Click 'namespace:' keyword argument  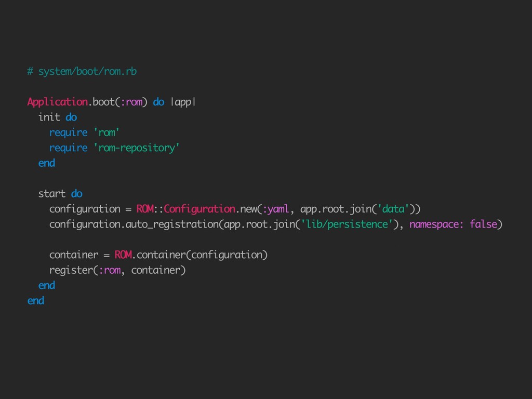(436, 224)
